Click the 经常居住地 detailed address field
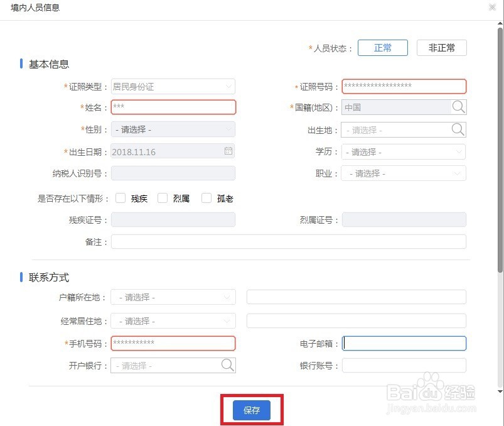The width and height of the screenshot is (504, 426). click(356, 321)
